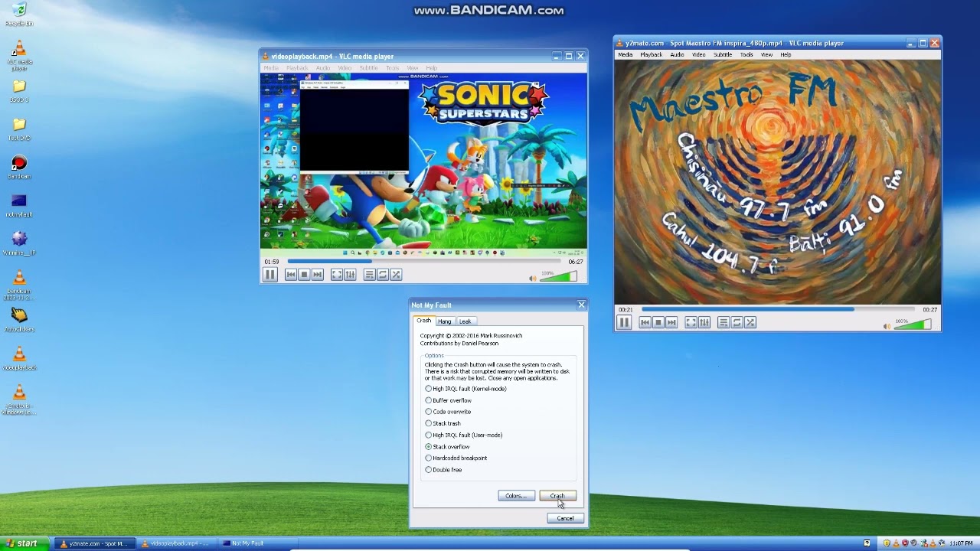Click the Crash button
980x551 pixels.
click(x=557, y=496)
